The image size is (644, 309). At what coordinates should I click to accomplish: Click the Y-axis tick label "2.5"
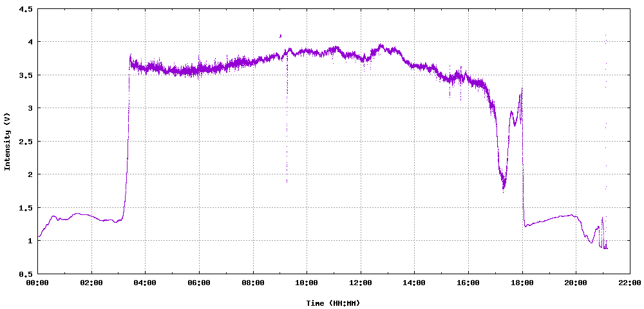click(26, 141)
